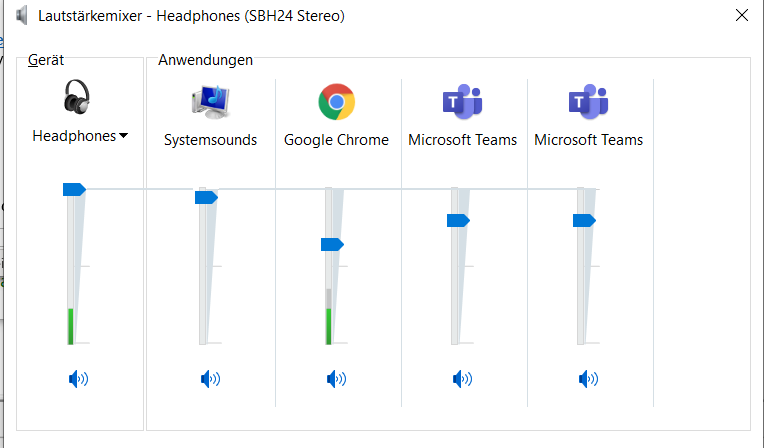
Task: Mute the first Microsoft Teams audio
Action: tap(462, 379)
